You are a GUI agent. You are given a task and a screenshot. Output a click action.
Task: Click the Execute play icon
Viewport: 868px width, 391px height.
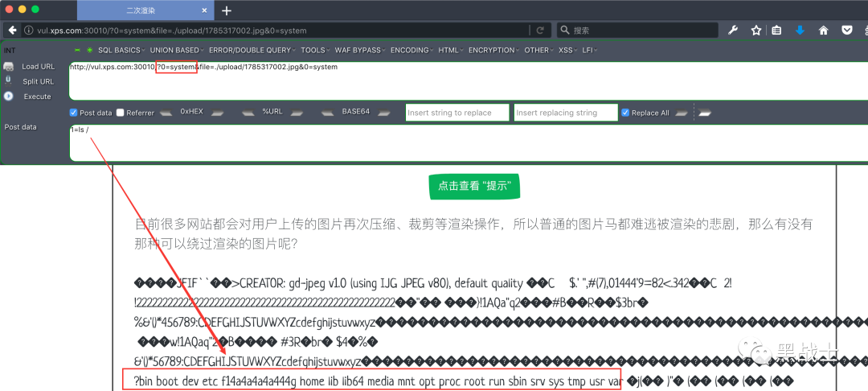click(x=8, y=96)
